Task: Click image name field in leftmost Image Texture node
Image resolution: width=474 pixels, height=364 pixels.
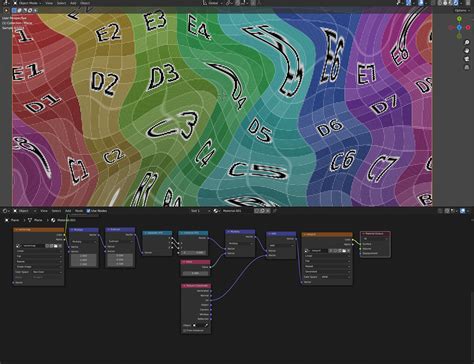Action: tap(35, 246)
